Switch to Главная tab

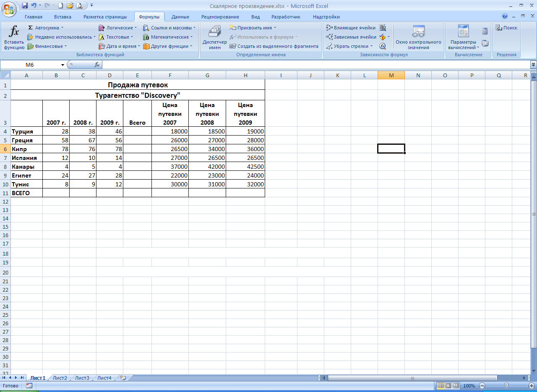34,17
